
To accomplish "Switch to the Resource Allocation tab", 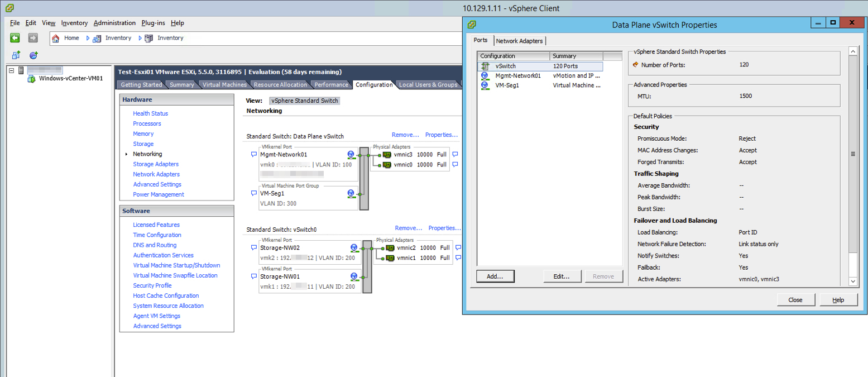I will (x=280, y=85).
